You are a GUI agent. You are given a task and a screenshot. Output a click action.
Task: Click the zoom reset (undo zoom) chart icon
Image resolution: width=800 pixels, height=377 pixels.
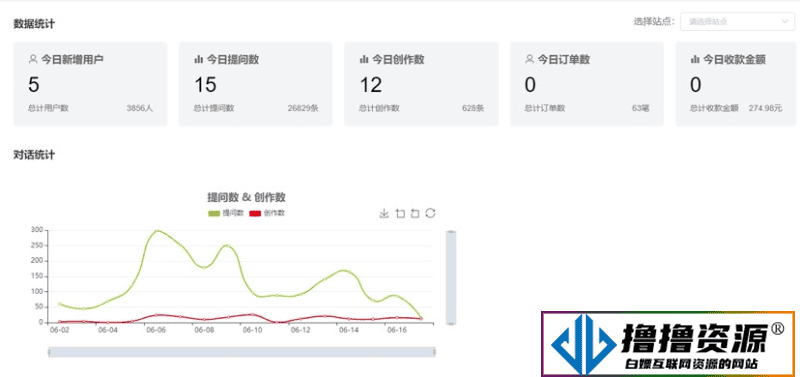415,213
